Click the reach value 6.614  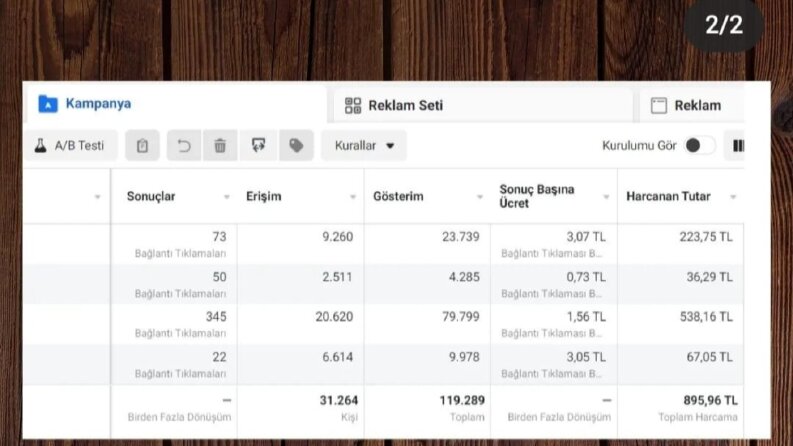tap(338, 357)
